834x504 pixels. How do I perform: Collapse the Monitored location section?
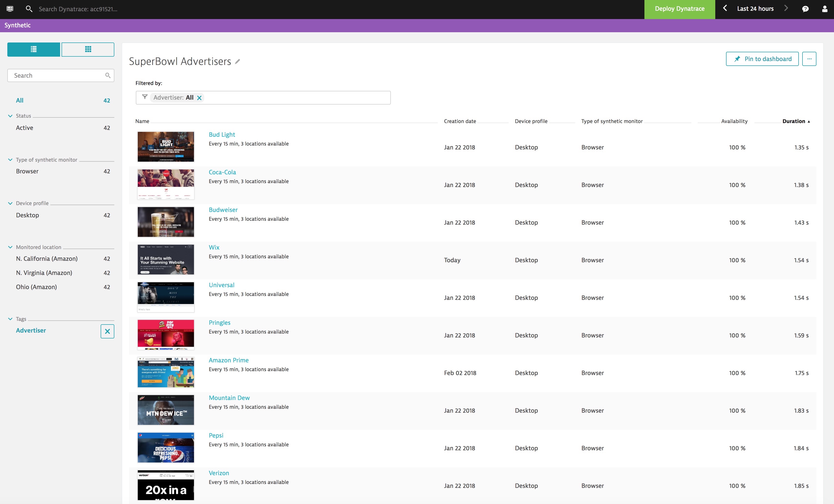(10, 247)
